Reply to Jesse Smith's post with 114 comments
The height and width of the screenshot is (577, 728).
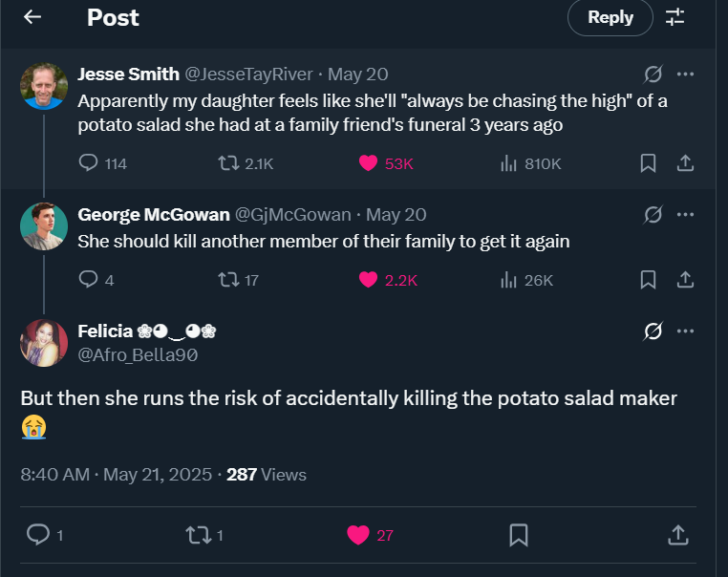click(102, 163)
